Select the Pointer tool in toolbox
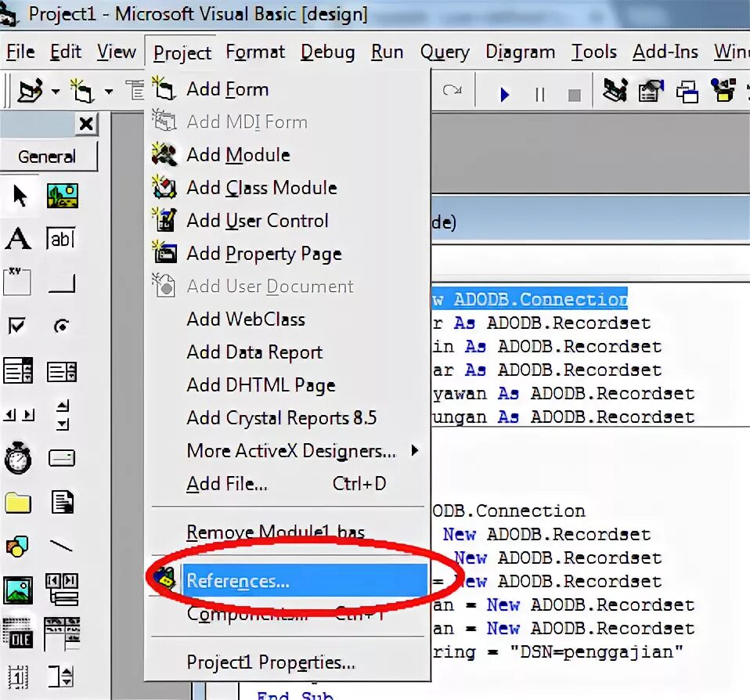The width and height of the screenshot is (750, 700). point(20,196)
